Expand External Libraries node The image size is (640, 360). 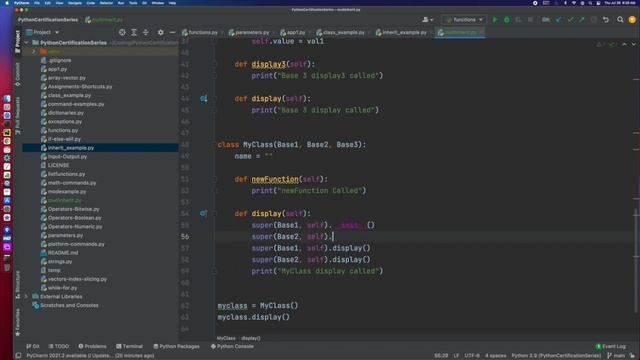(27, 297)
